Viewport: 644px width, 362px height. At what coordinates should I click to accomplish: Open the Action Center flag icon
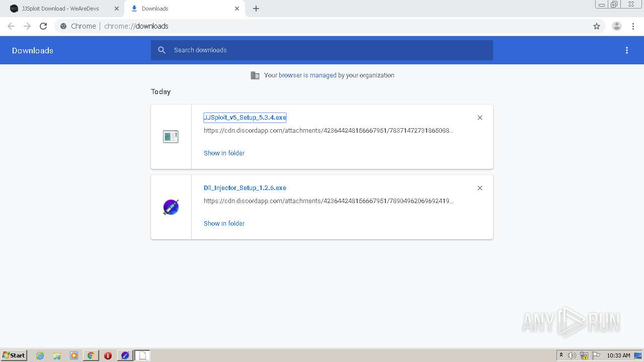[596, 355]
